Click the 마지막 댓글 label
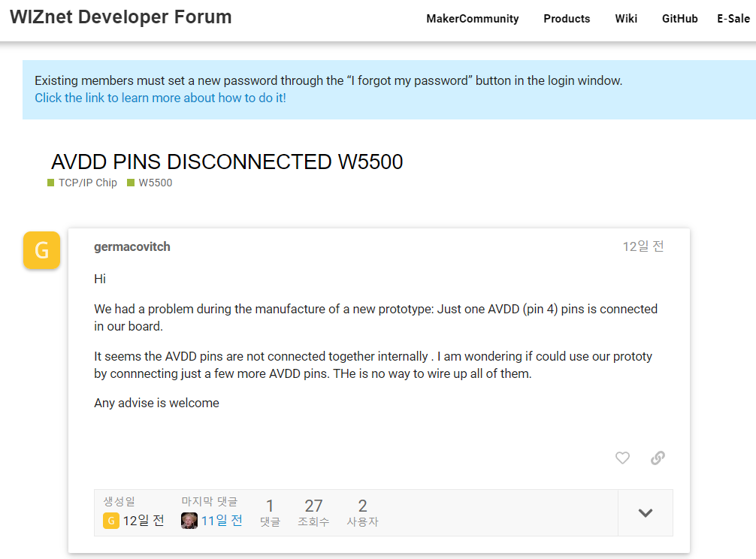756x559 pixels. click(x=209, y=502)
